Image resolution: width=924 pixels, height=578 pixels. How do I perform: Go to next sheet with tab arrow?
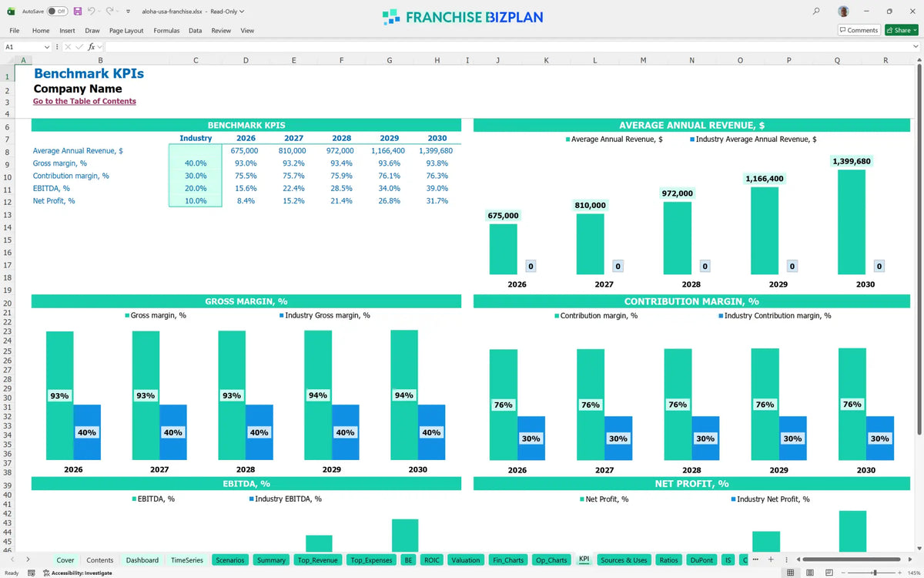coord(28,560)
